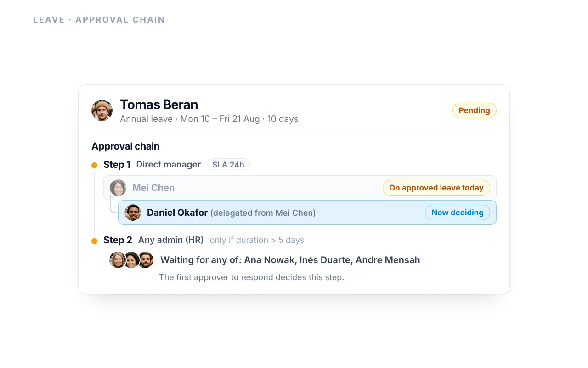Viewport: 588px width, 368px height.
Task: Click the last HR approver avatar in stack
Action: (146, 260)
